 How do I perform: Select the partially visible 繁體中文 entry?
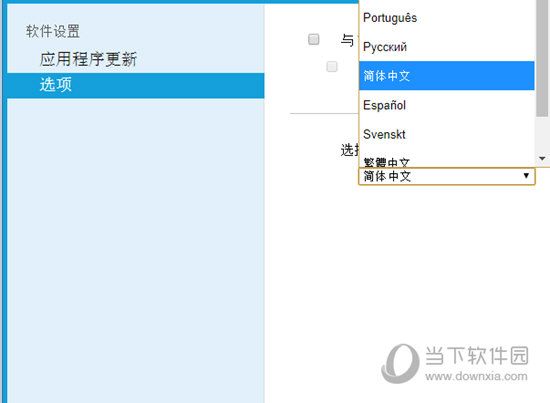point(447,162)
